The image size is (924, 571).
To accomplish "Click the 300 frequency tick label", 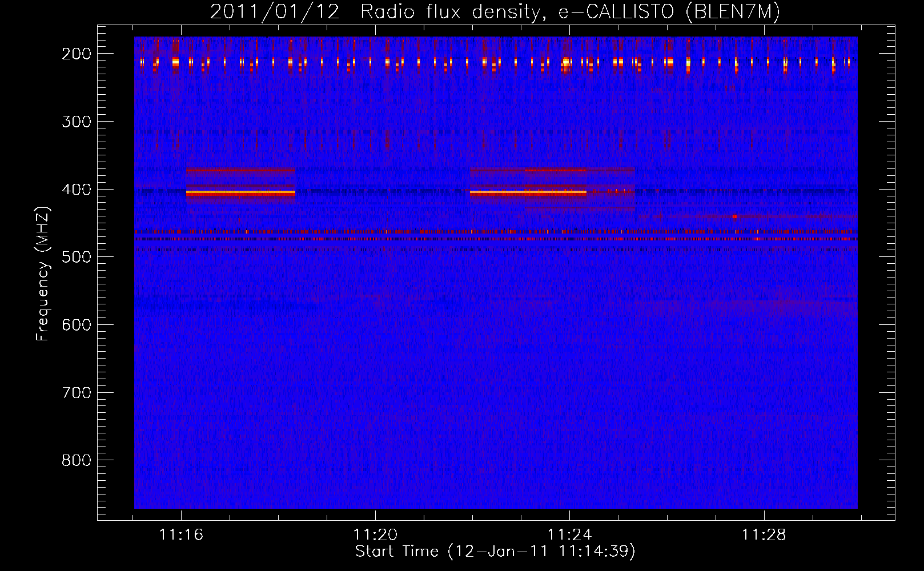I will pos(77,122).
